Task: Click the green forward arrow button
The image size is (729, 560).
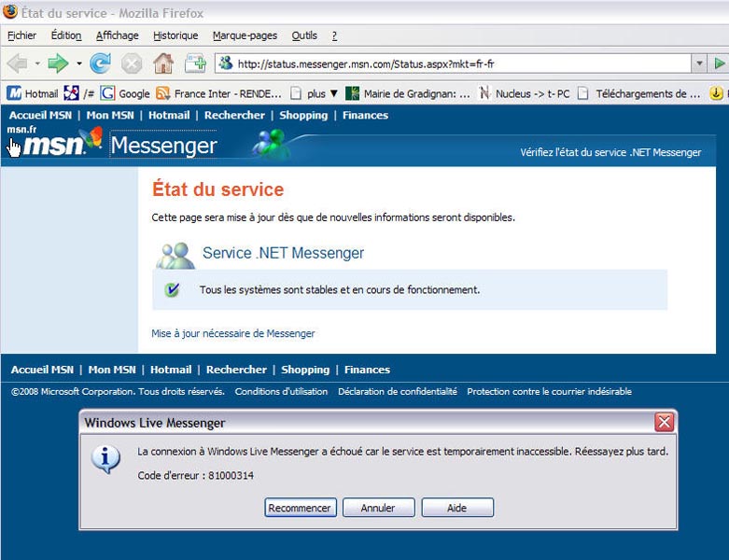Action: coord(58,63)
